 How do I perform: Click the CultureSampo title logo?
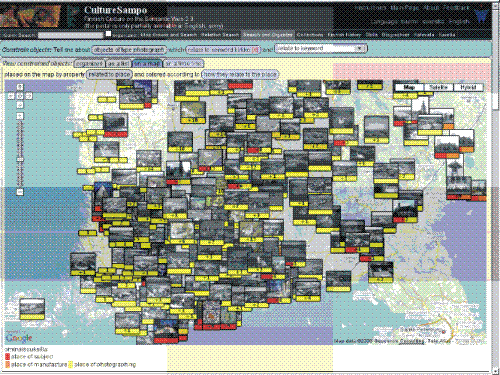(x=115, y=10)
